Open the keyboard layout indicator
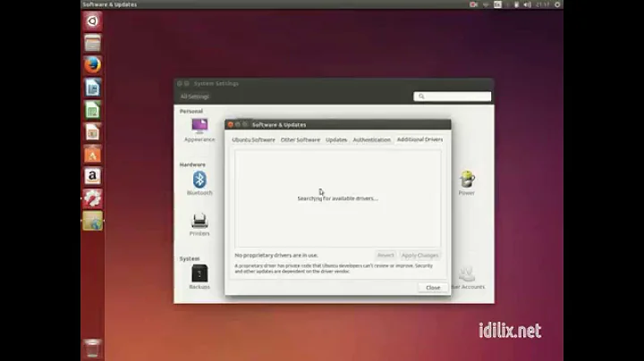The height and width of the screenshot is (361, 644). click(x=498, y=4)
